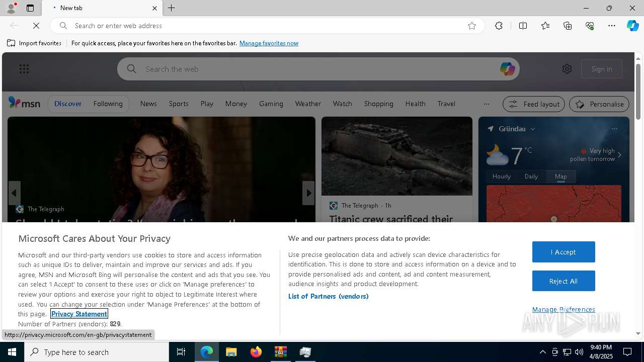This screenshot has width=644, height=362.
Task: Open the Favorites list icon
Action: click(x=545, y=26)
